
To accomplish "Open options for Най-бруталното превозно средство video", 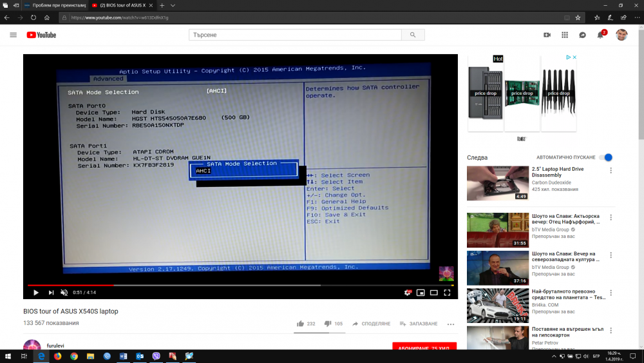I will (x=611, y=293).
